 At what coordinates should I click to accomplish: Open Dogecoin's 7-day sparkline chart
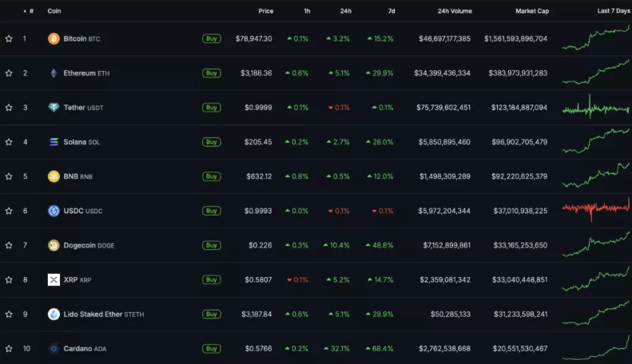[x=596, y=244]
